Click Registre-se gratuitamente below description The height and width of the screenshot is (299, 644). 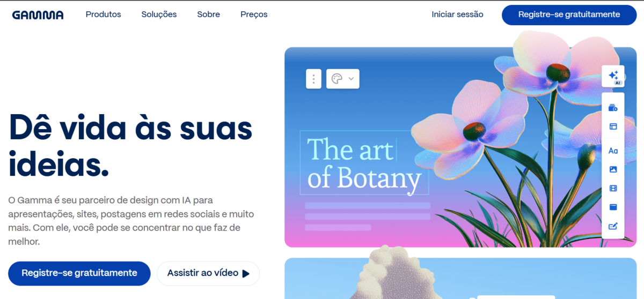click(x=79, y=273)
